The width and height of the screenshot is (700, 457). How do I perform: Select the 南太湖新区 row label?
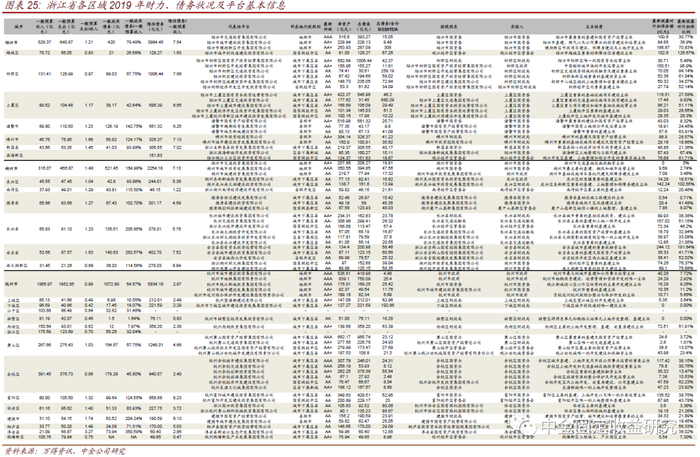(x=17, y=266)
